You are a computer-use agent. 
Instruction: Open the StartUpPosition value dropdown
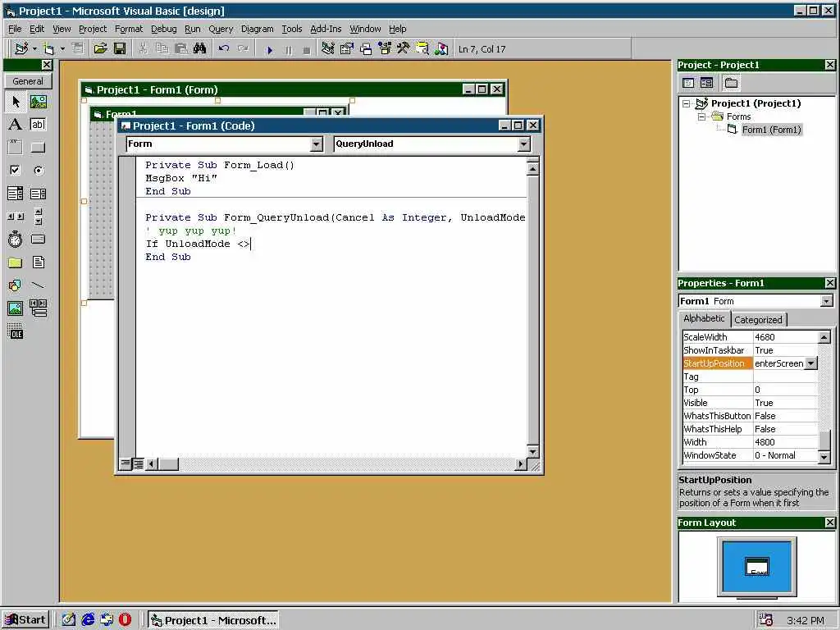tap(811, 363)
